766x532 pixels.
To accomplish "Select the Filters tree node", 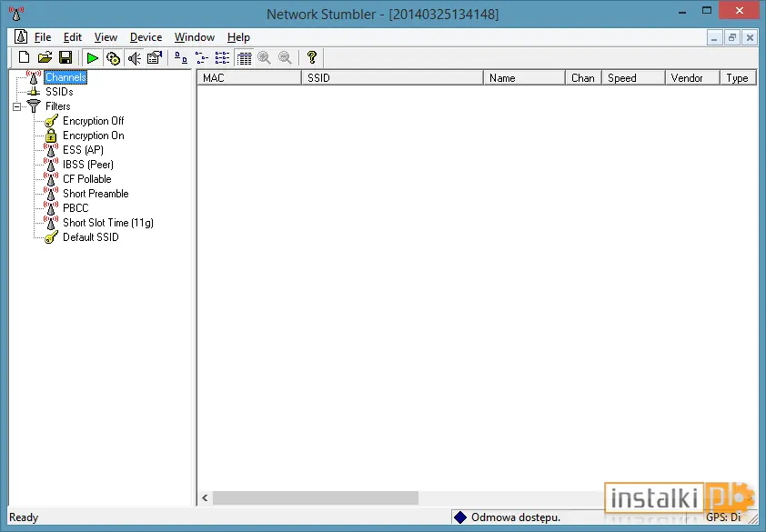I will pyautogui.click(x=57, y=106).
